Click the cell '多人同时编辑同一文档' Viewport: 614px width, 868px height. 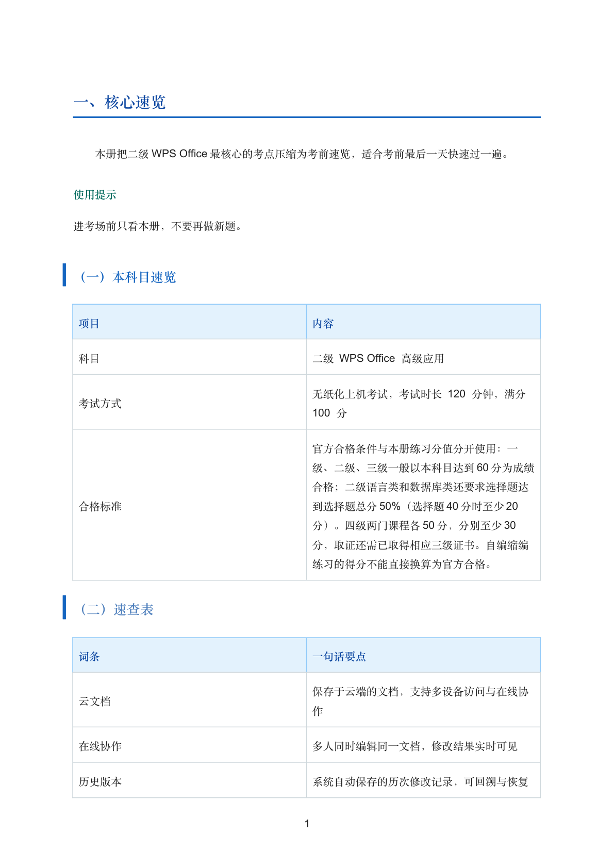pos(423,745)
